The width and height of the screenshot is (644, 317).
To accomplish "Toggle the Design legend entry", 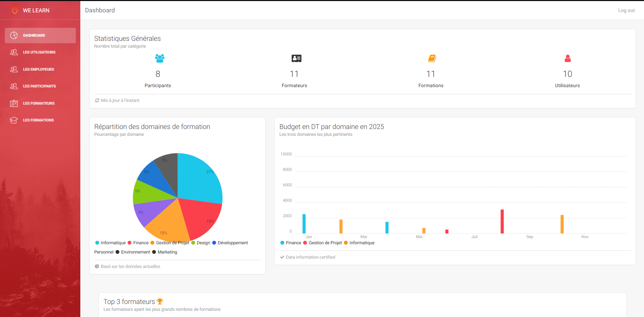I will point(200,243).
